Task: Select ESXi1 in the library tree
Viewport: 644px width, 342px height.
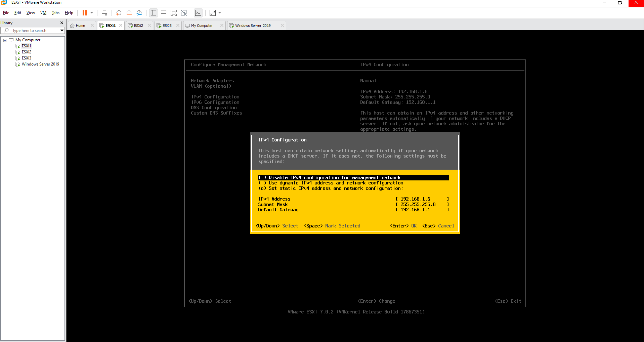Action: [x=27, y=46]
